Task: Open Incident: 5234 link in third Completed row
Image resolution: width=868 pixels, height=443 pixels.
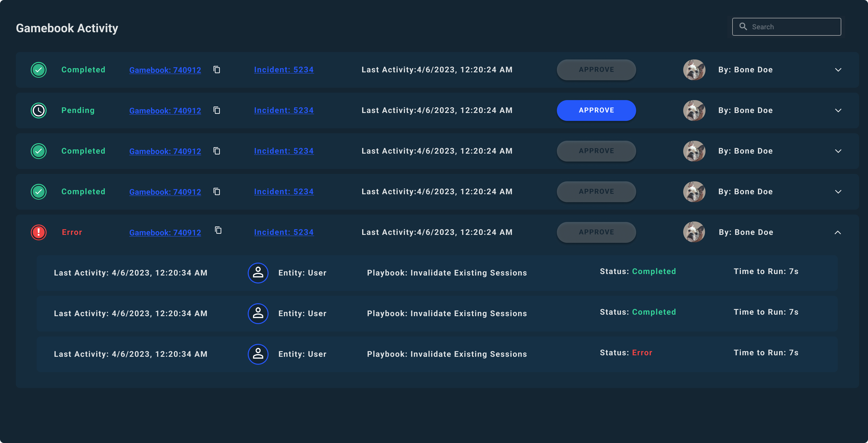Action: point(284,192)
